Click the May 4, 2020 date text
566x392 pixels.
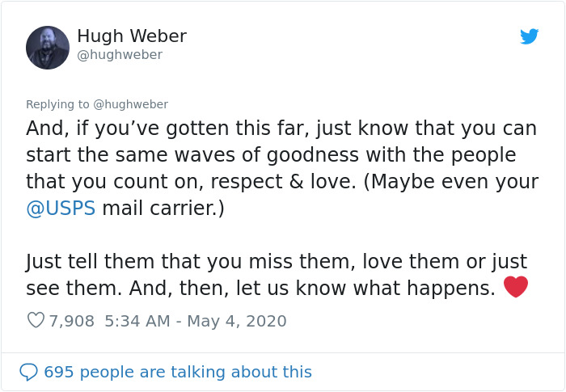click(237, 321)
